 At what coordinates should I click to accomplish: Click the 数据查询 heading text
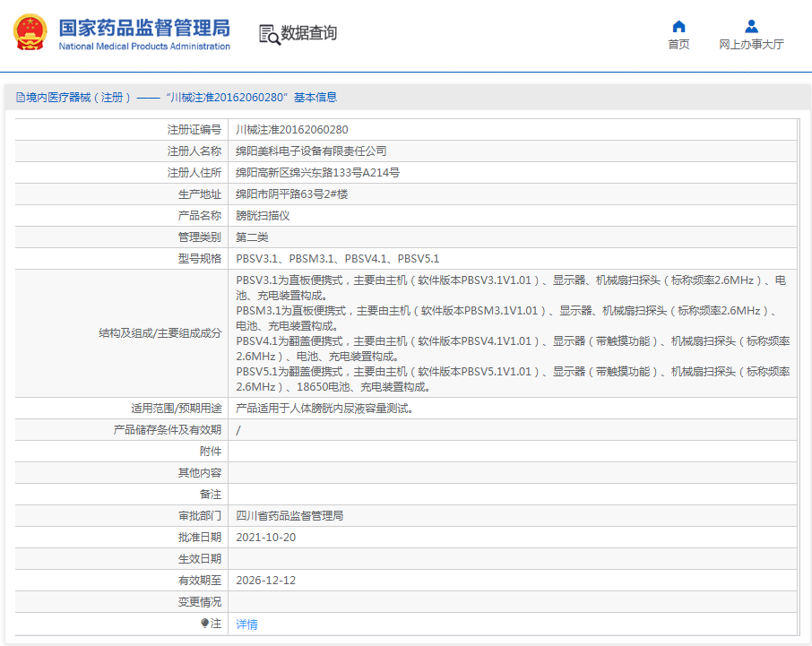point(309,33)
